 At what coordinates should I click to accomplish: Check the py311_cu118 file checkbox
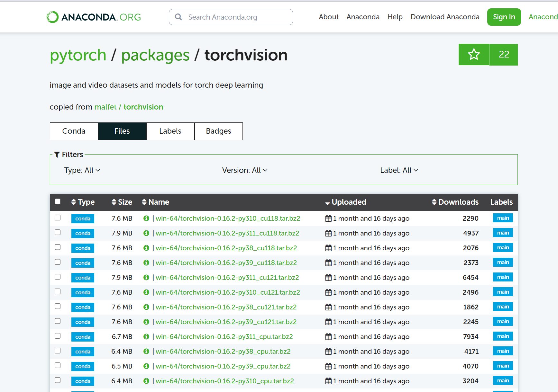click(x=58, y=232)
